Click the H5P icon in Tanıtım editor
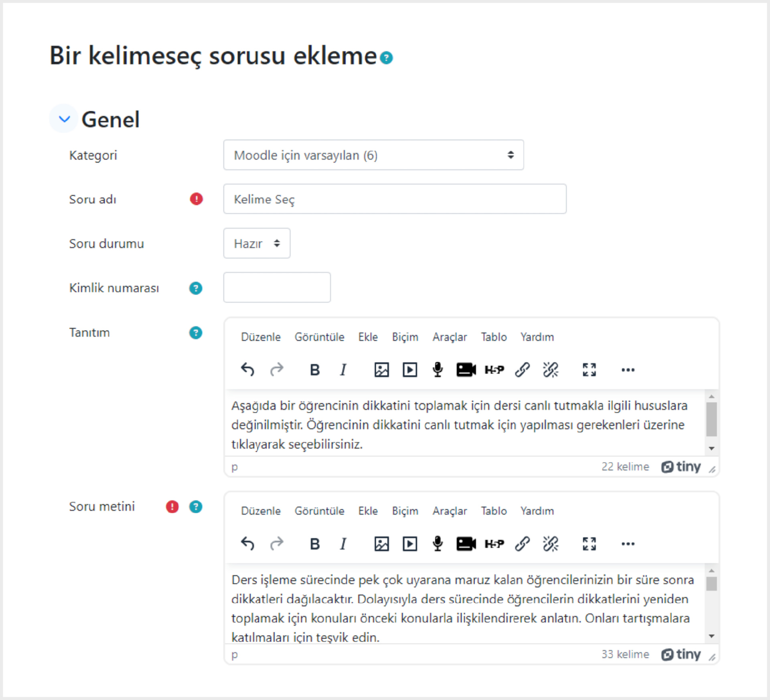The width and height of the screenshot is (770, 700). [494, 369]
